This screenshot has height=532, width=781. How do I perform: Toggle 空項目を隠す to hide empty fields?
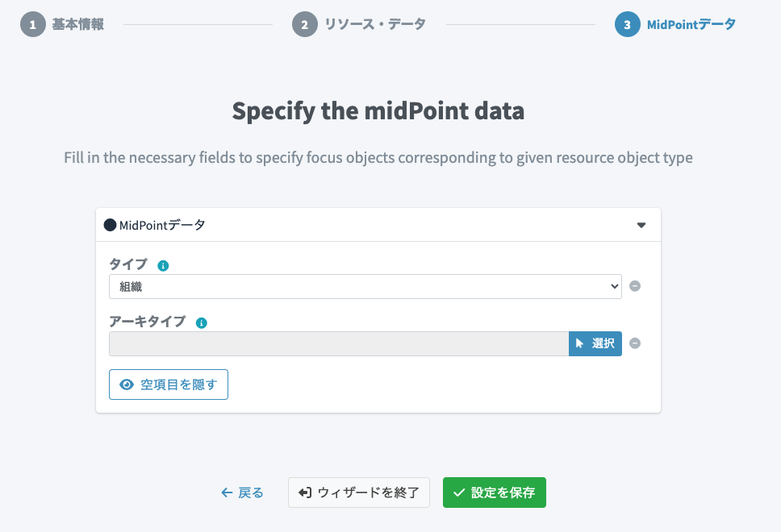click(169, 384)
